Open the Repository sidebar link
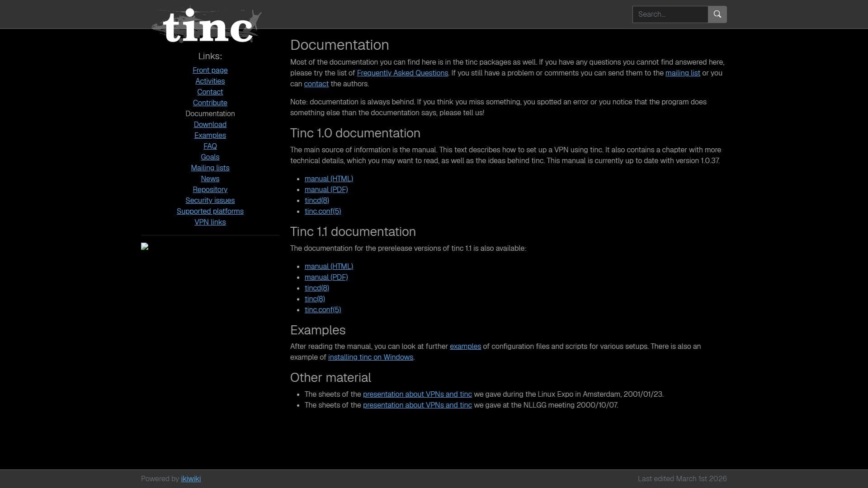The width and height of the screenshot is (868, 488). tap(210, 189)
